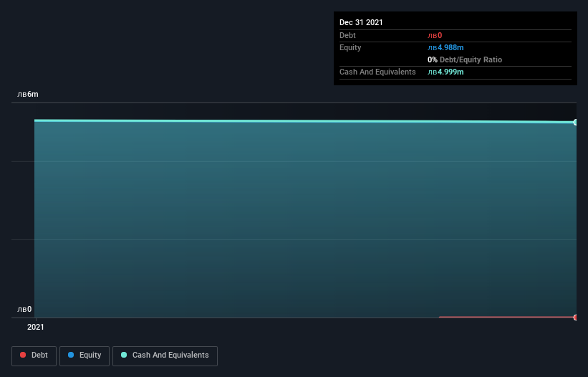Click the 2021 x-axis label
Screen dimensions: 588x377
[36, 327]
